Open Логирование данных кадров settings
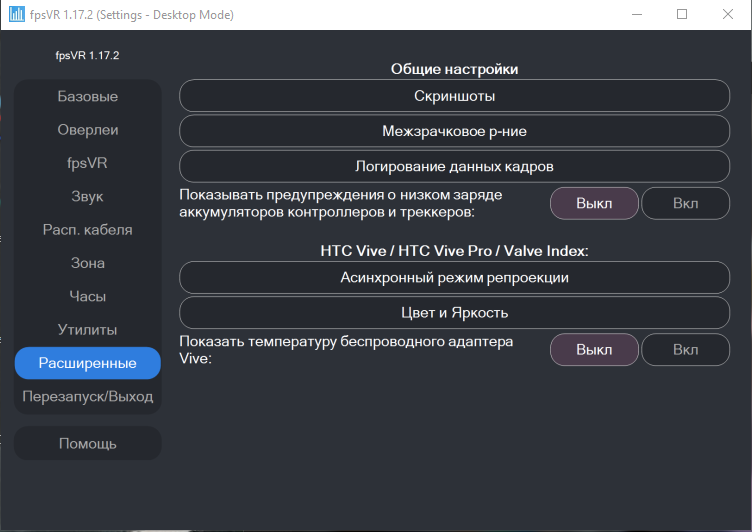752x532 pixels. pyautogui.click(x=455, y=166)
